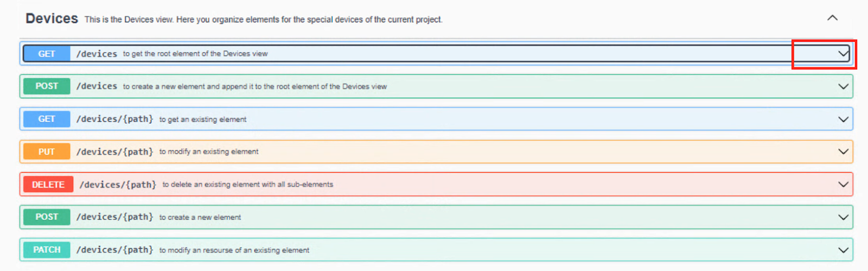The height and width of the screenshot is (271, 868).
Task: Expand the POST /devices chevron arrow
Action: tap(843, 86)
